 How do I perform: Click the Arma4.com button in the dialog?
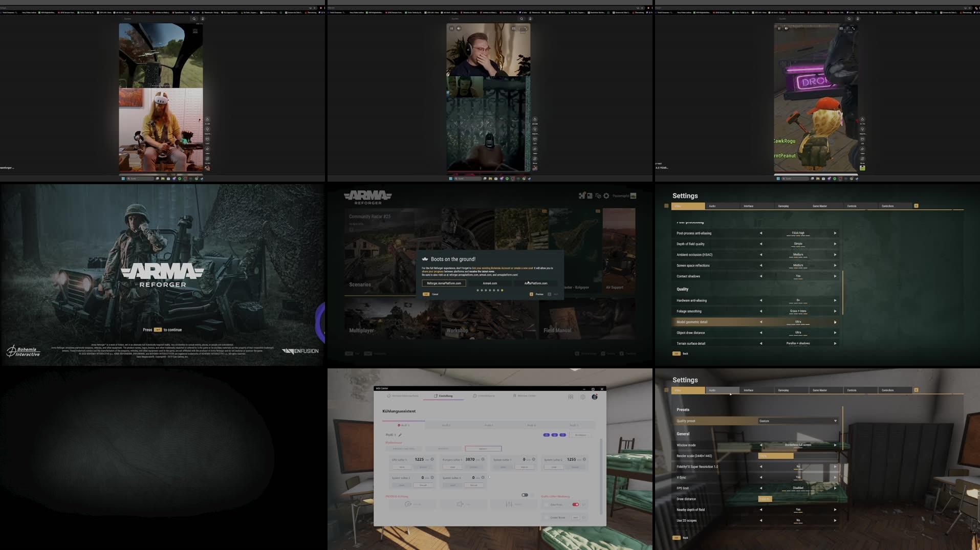pos(490,283)
